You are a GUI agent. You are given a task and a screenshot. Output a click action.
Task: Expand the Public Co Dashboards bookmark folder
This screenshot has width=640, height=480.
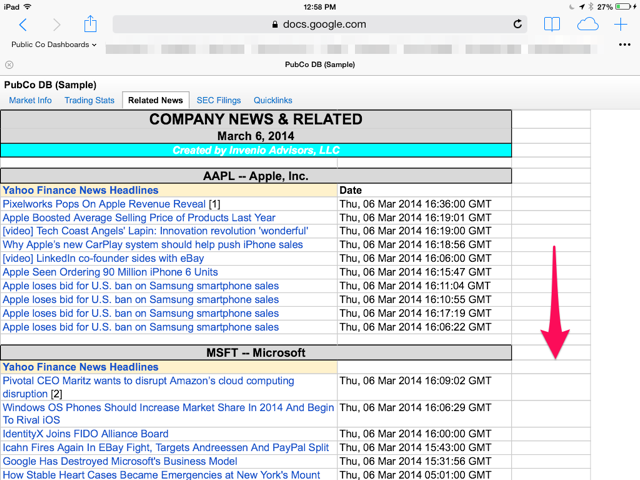tap(54, 44)
